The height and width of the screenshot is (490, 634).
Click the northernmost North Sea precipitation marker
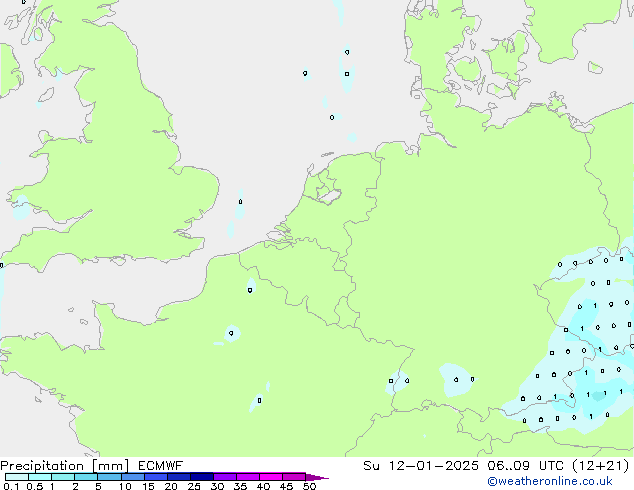point(347,51)
